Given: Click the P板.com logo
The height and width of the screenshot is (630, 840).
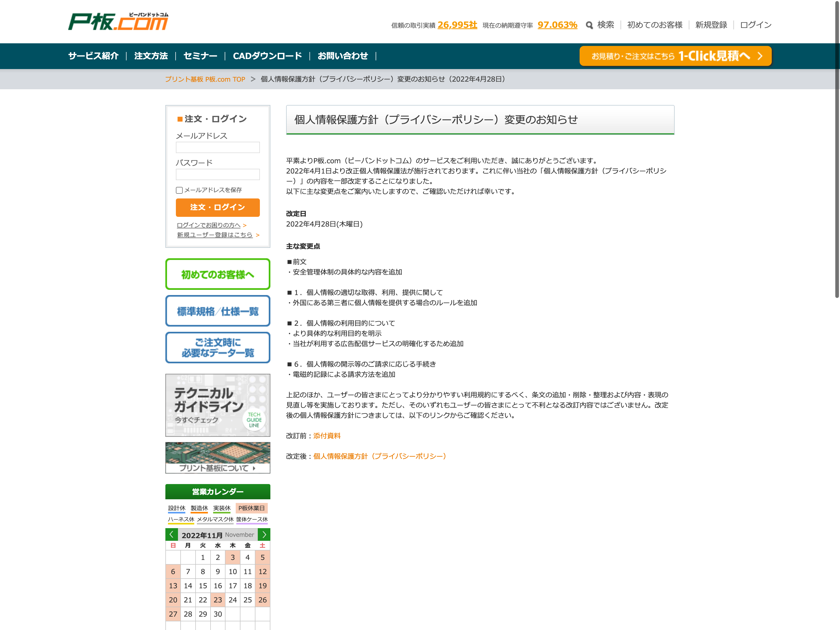Looking at the screenshot, I should click(x=118, y=22).
